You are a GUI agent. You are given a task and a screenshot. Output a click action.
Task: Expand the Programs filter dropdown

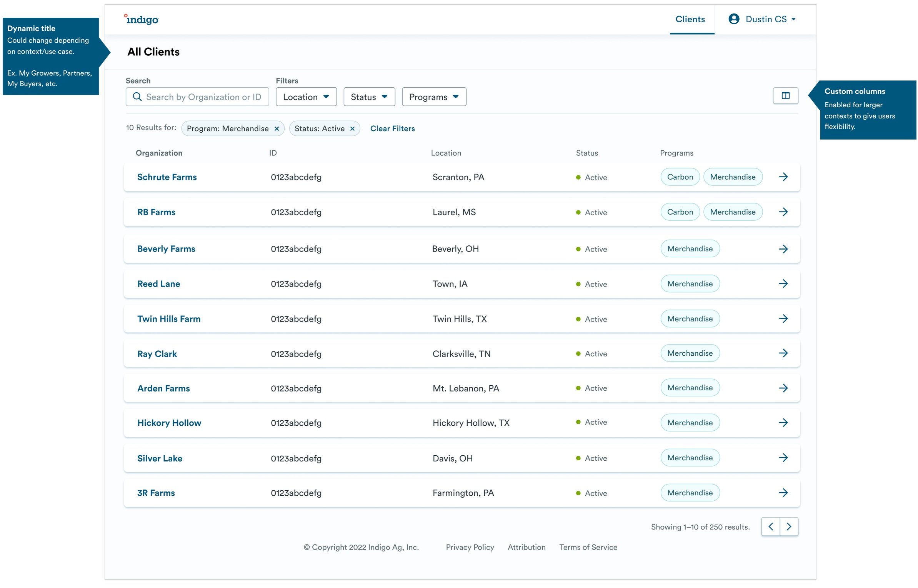[x=434, y=97]
